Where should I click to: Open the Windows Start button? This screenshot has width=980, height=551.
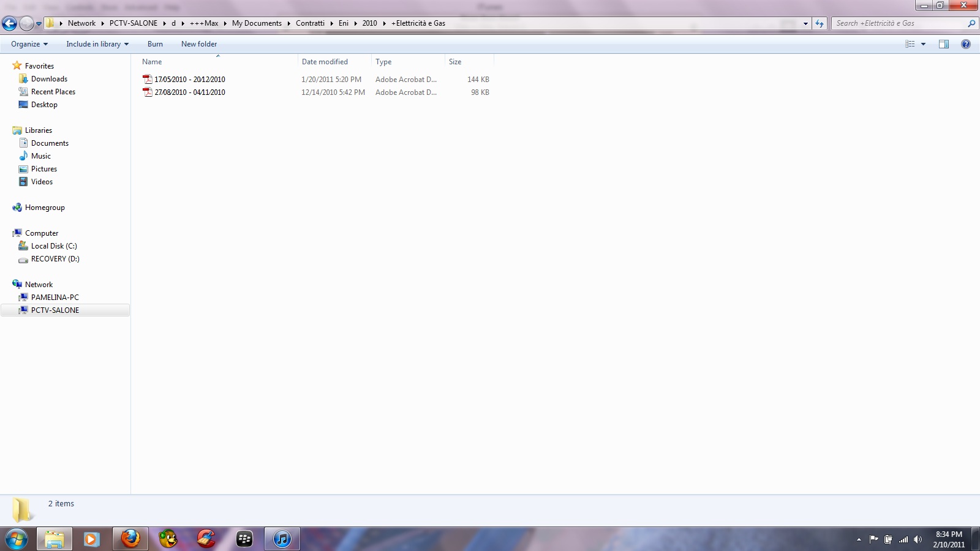17,539
